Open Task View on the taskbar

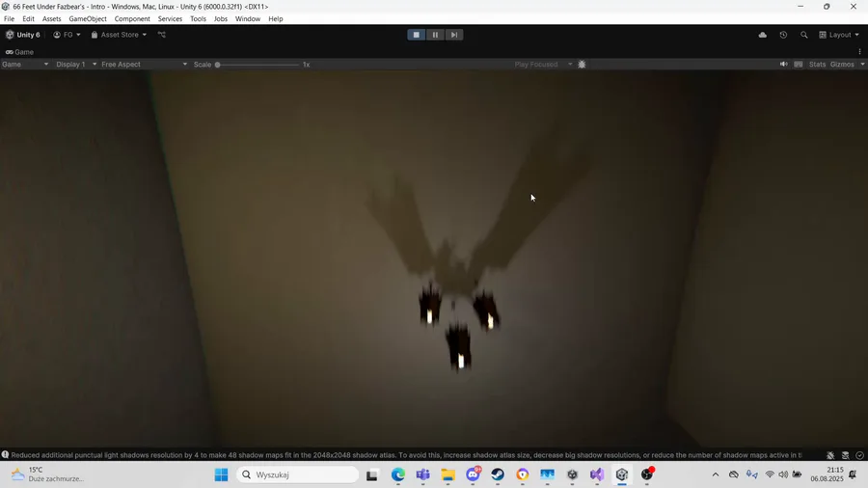[x=372, y=474]
